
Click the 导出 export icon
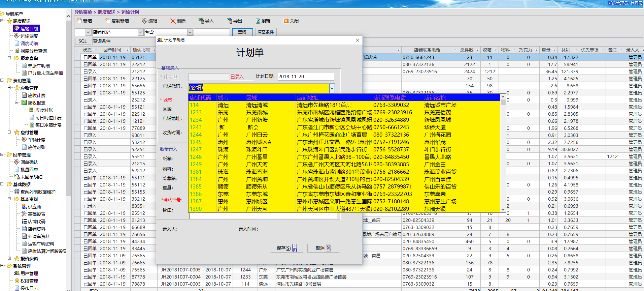coord(230,21)
